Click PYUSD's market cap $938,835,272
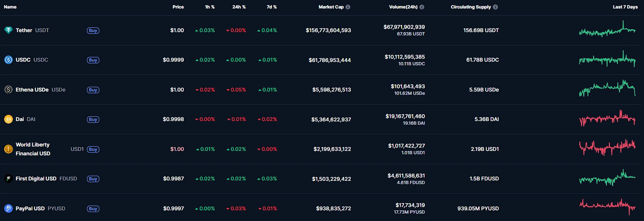The image size is (644, 221). [333, 208]
